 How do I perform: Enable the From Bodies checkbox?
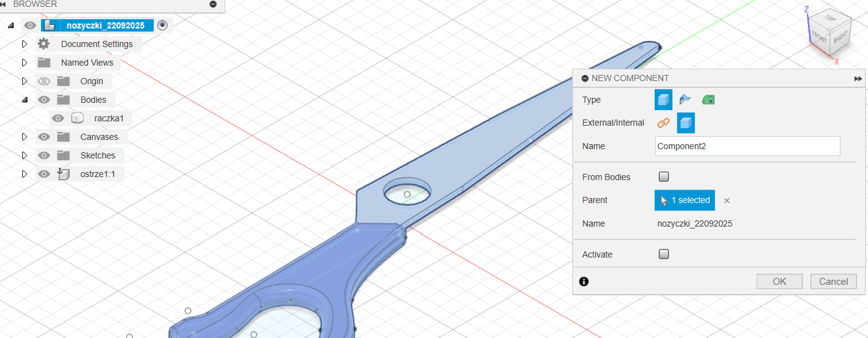click(x=664, y=177)
